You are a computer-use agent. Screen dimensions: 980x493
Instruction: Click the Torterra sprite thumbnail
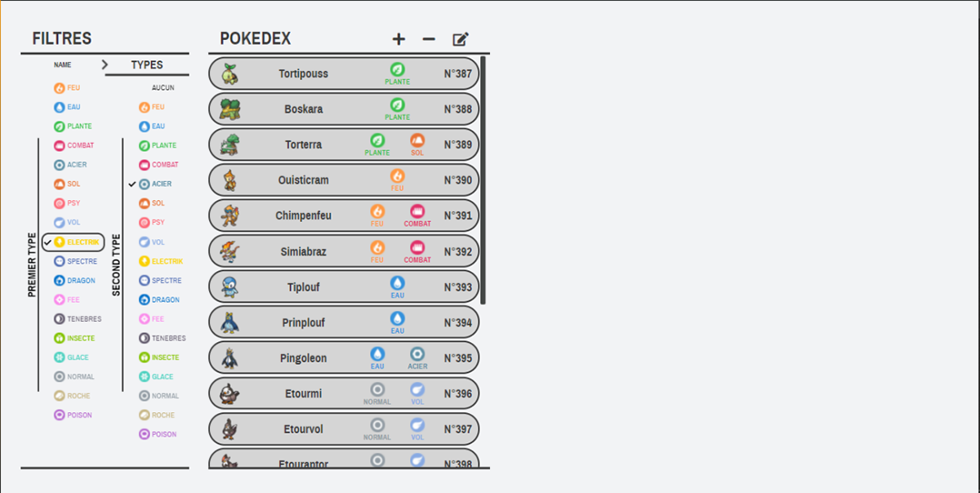(x=229, y=144)
